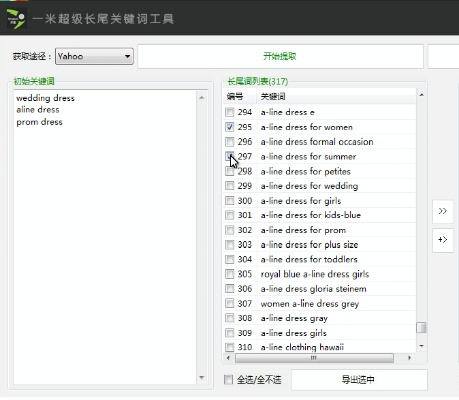Check the box for row 307
Viewport: 459px width, 400px height.
(x=230, y=303)
